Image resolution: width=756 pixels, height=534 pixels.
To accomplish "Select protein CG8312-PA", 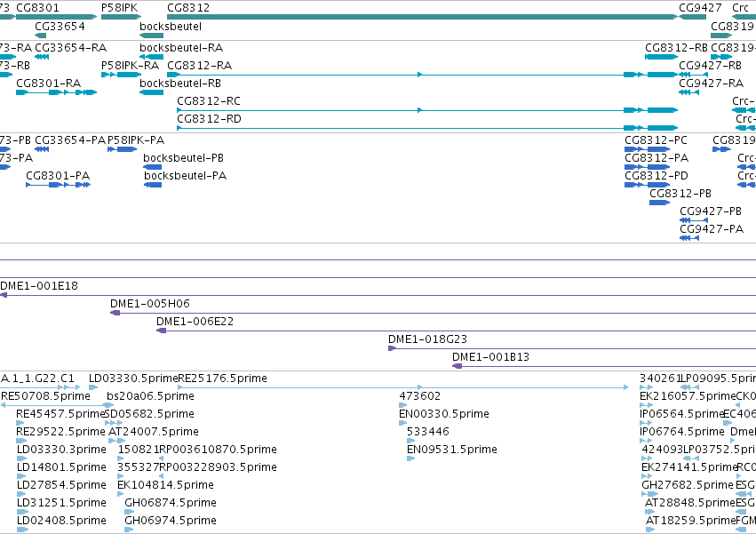I will [647, 167].
